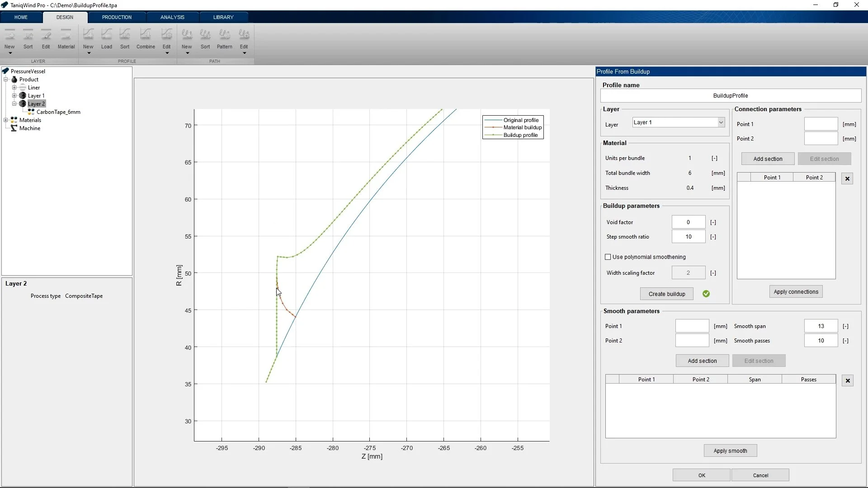Collapse the Layer 2 tree node
This screenshot has width=868, height=488.
click(14, 104)
